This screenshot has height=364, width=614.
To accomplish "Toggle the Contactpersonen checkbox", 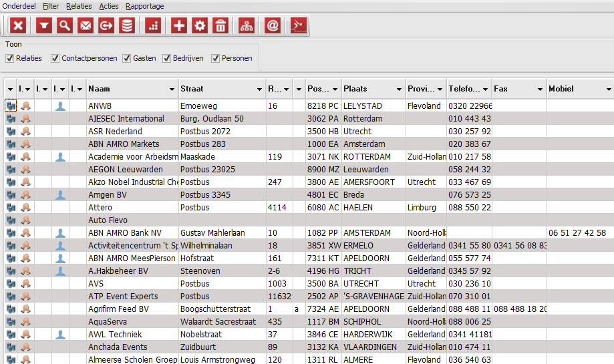I will (x=55, y=58).
